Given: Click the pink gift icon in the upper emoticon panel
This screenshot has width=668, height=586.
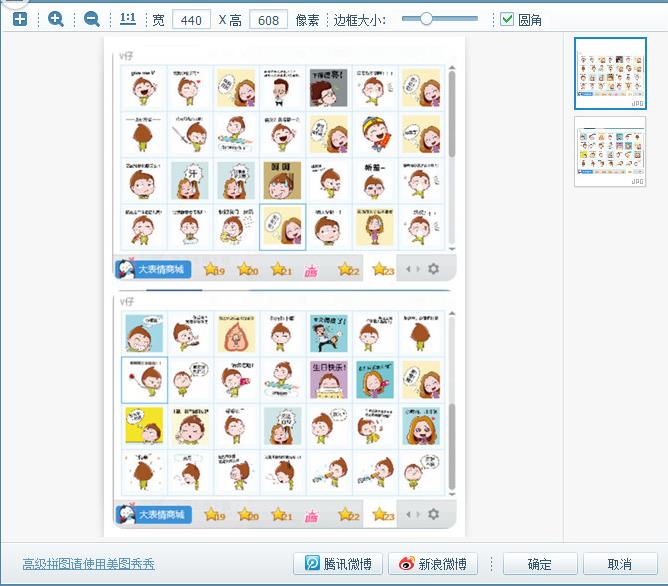Looking at the screenshot, I should [311, 270].
